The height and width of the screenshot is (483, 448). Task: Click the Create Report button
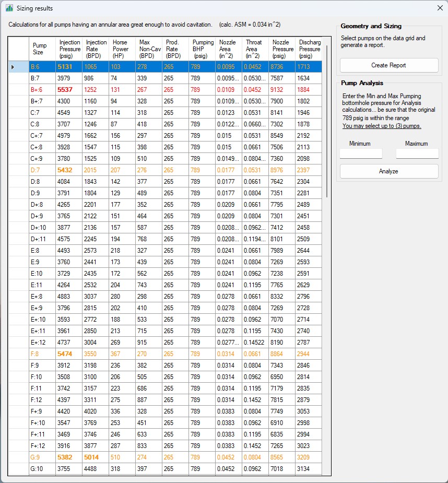[388, 65]
